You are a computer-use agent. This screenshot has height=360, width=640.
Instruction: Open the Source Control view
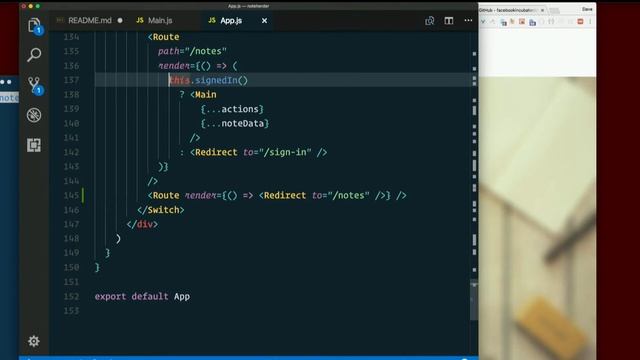pos(34,85)
